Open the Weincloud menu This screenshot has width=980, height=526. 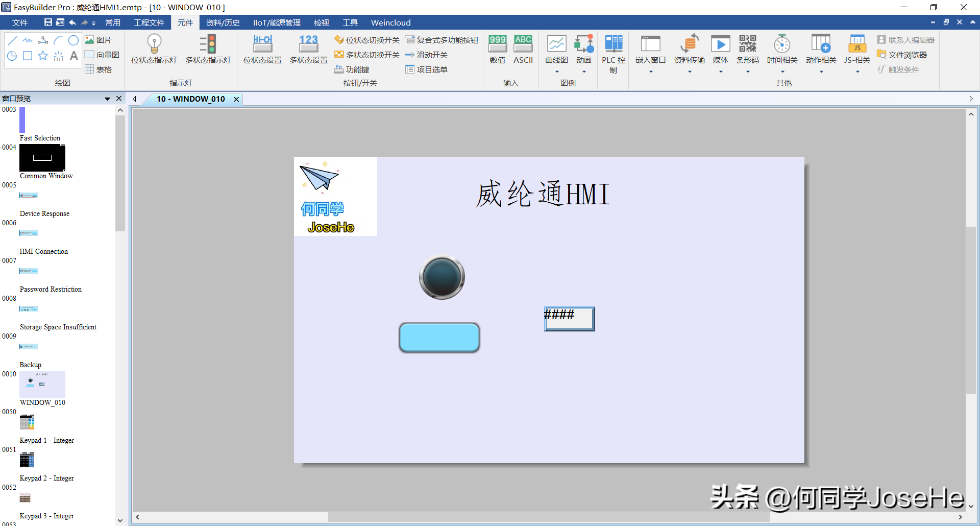[x=390, y=22]
